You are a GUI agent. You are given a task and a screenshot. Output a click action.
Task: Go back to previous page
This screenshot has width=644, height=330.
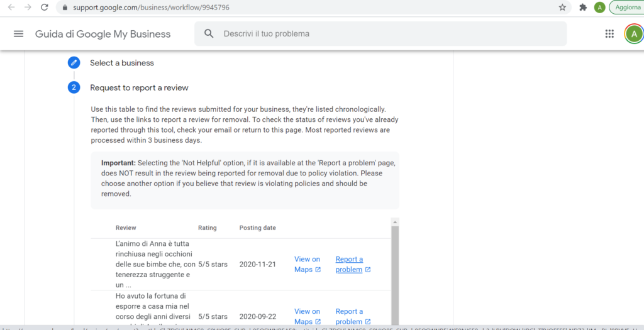[x=11, y=8]
